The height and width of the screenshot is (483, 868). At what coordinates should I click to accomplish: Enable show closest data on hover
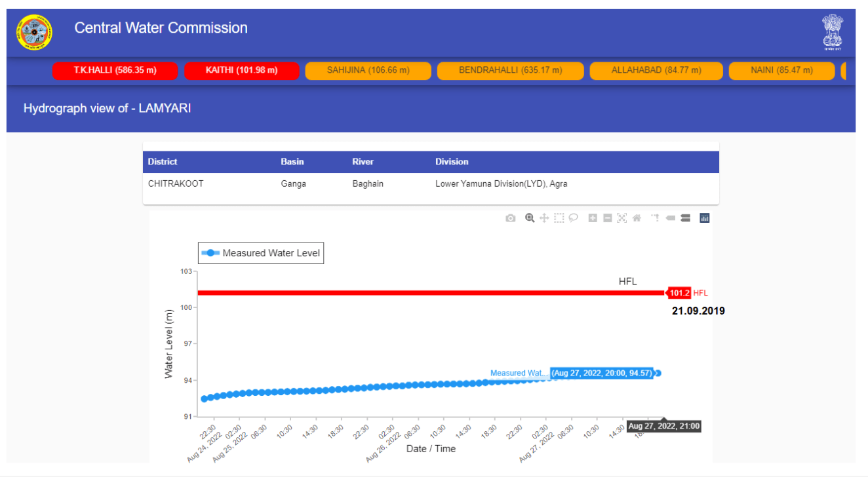[670, 218]
